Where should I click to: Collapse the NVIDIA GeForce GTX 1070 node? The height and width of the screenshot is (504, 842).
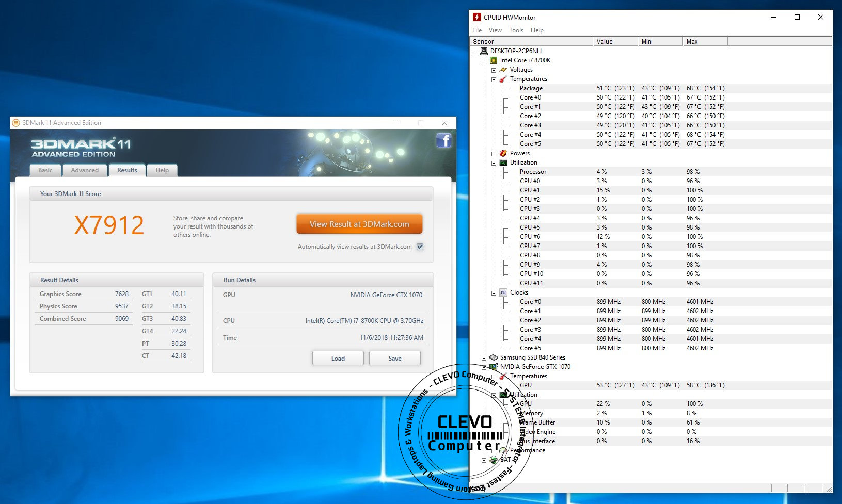484,367
